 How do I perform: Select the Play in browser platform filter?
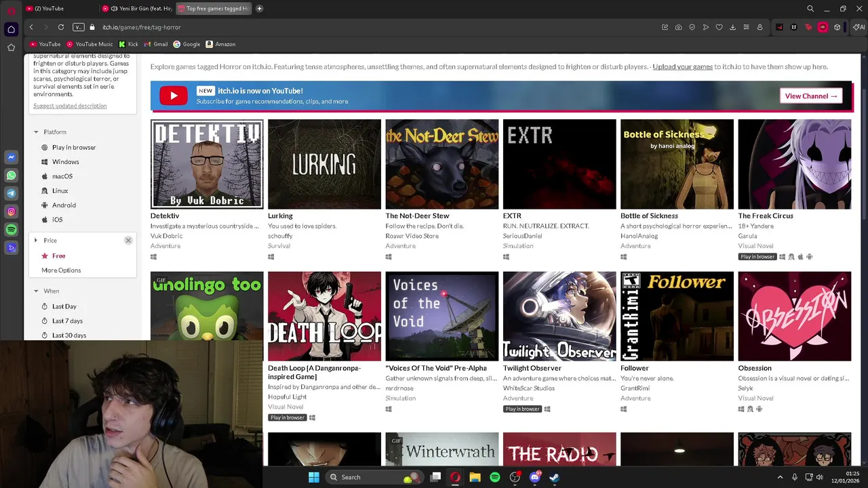pos(74,147)
